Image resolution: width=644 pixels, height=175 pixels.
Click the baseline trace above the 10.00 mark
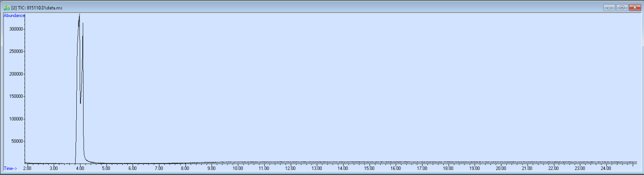pyautogui.click(x=238, y=162)
